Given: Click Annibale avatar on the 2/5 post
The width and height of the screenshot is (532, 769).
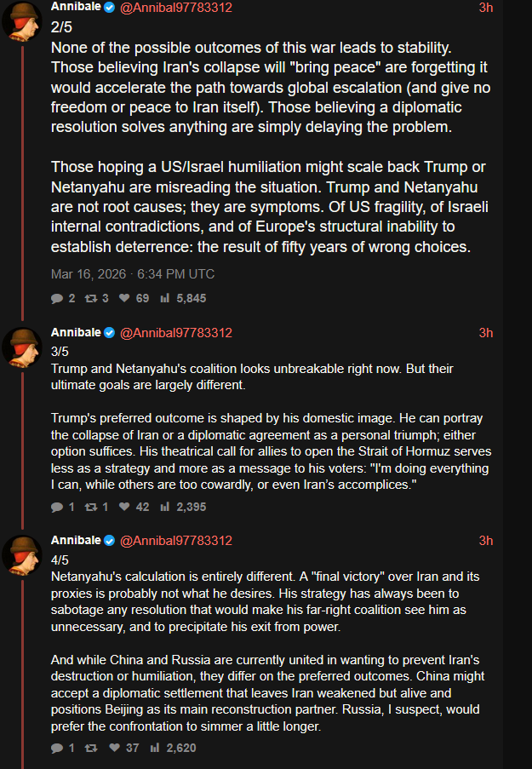Looking at the screenshot, I should [x=21, y=20].
